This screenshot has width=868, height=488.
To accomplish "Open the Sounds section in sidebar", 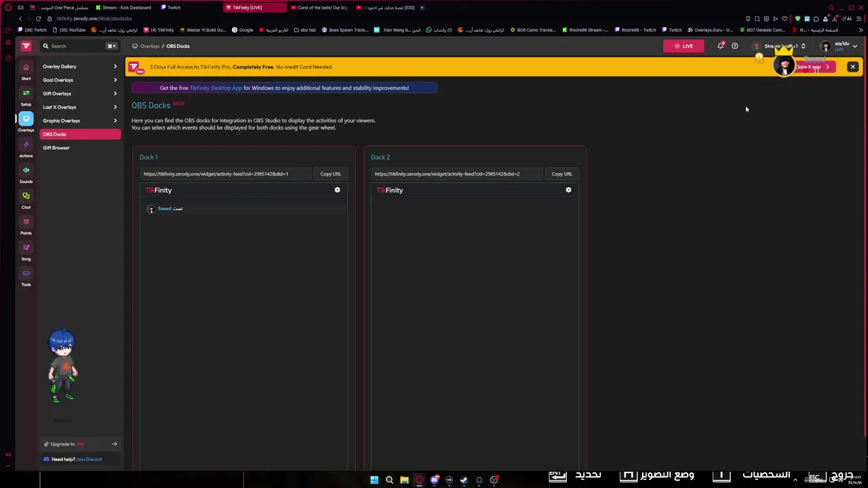I will pos(26,174).
